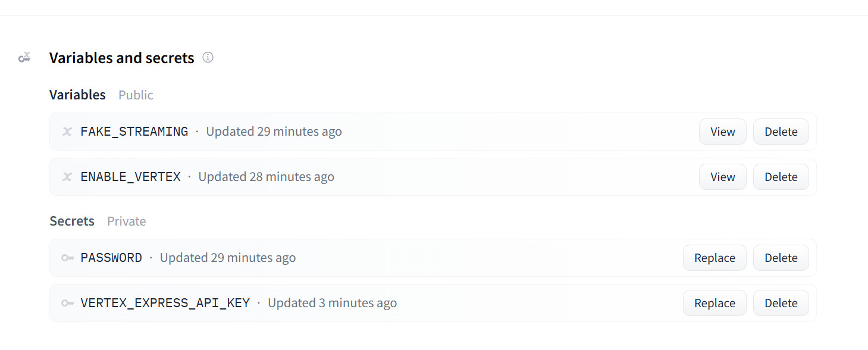Select the PASSWORD secret name
Screen dimensions: 868x350
(x=111, y=258)
